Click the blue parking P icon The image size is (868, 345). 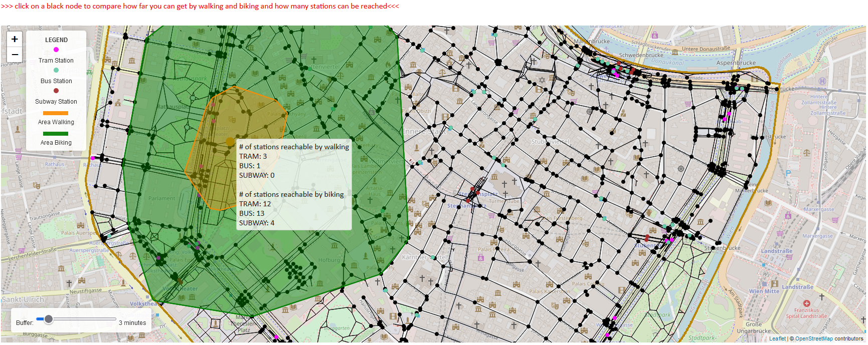point(788,173)
